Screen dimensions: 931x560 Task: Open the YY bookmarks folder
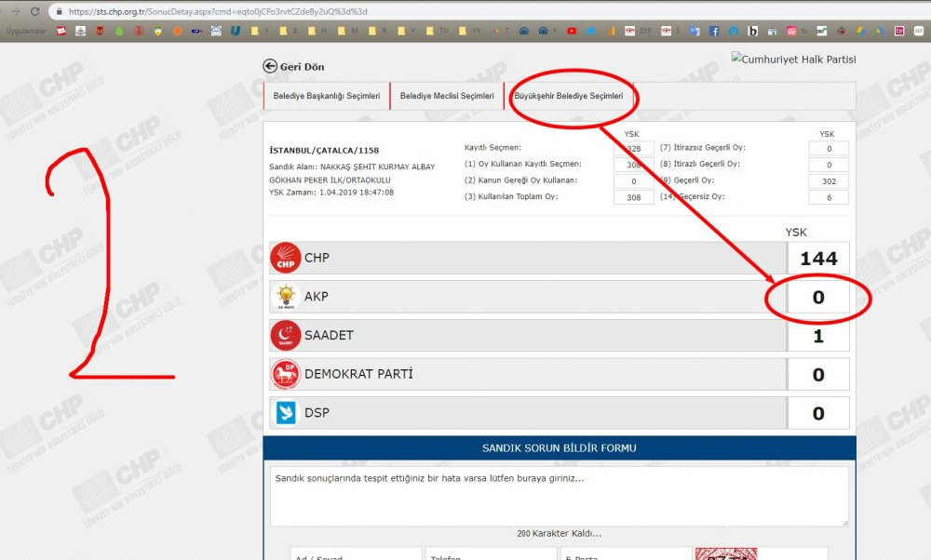click(x=469, y=31)
